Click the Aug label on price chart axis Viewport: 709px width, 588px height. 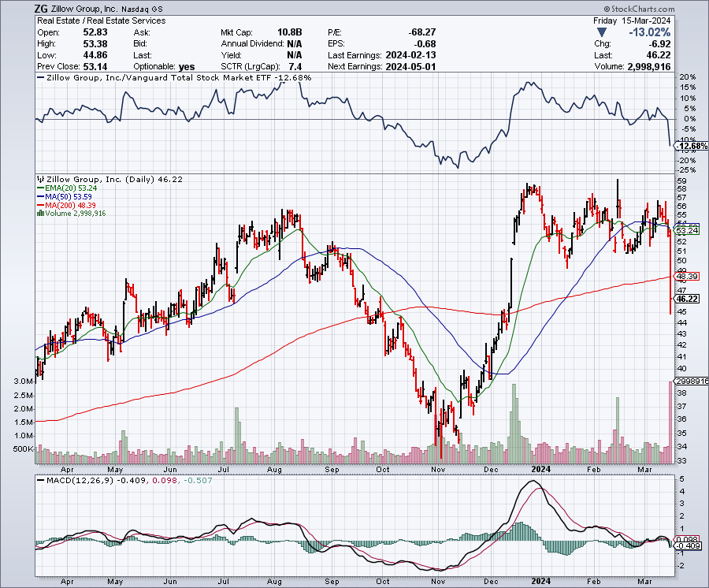coord(274,470)
